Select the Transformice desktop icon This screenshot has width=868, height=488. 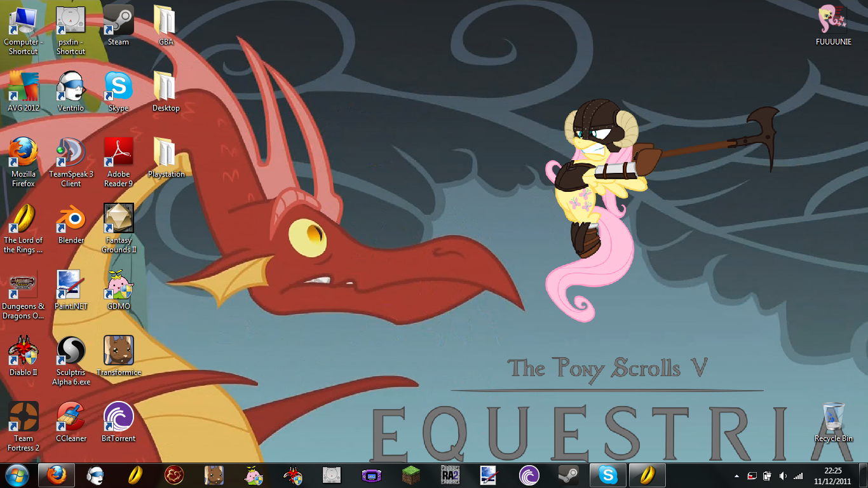tap(118, 356)
